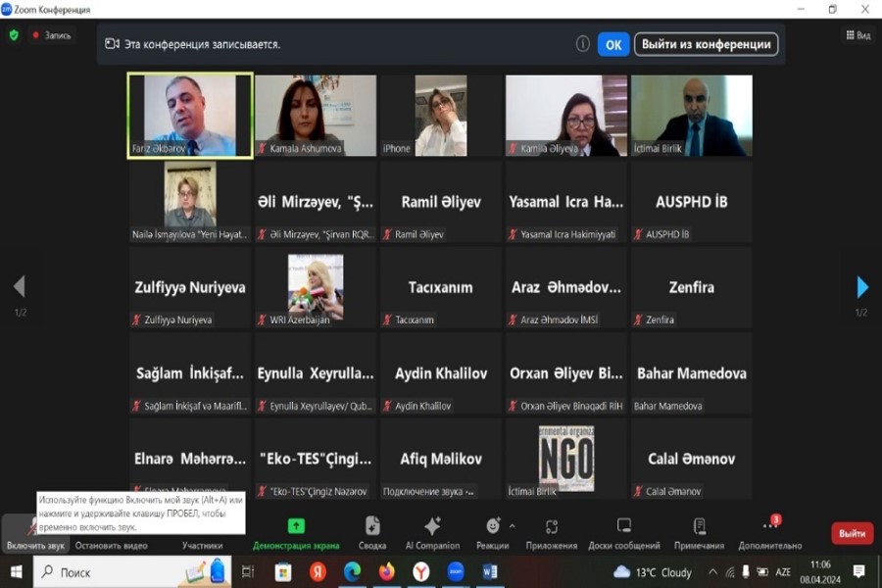Go to next page of participants
This screenshot has height=588, width=882.
(x=861, y=287)
